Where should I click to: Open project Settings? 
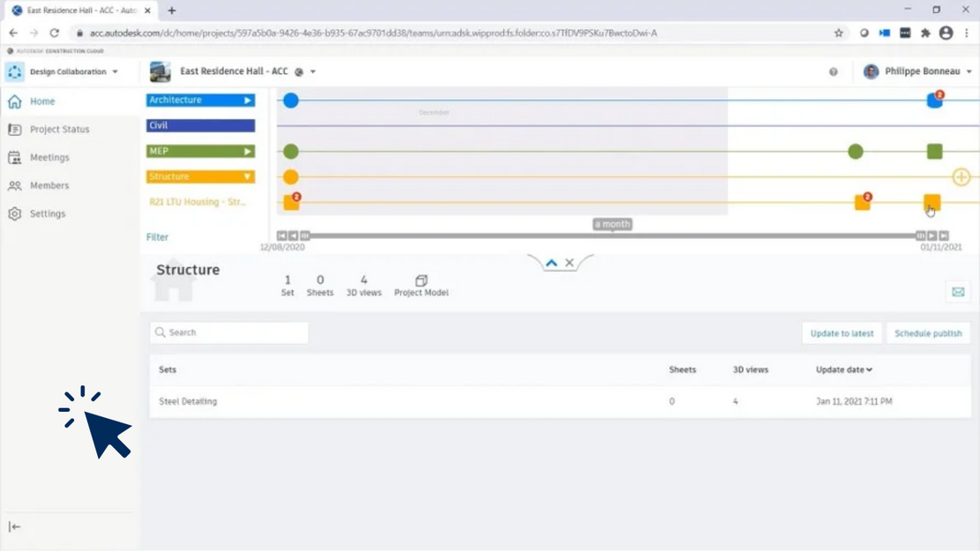[49, 213]
